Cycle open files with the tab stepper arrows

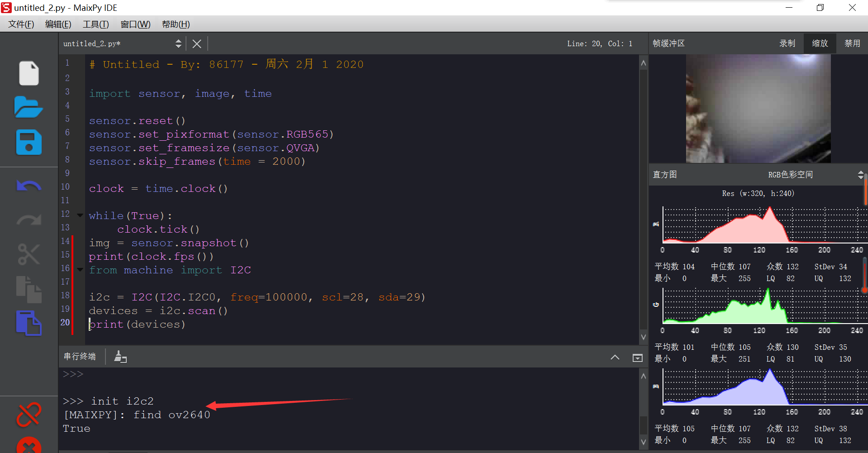click(x=178, y=43)
